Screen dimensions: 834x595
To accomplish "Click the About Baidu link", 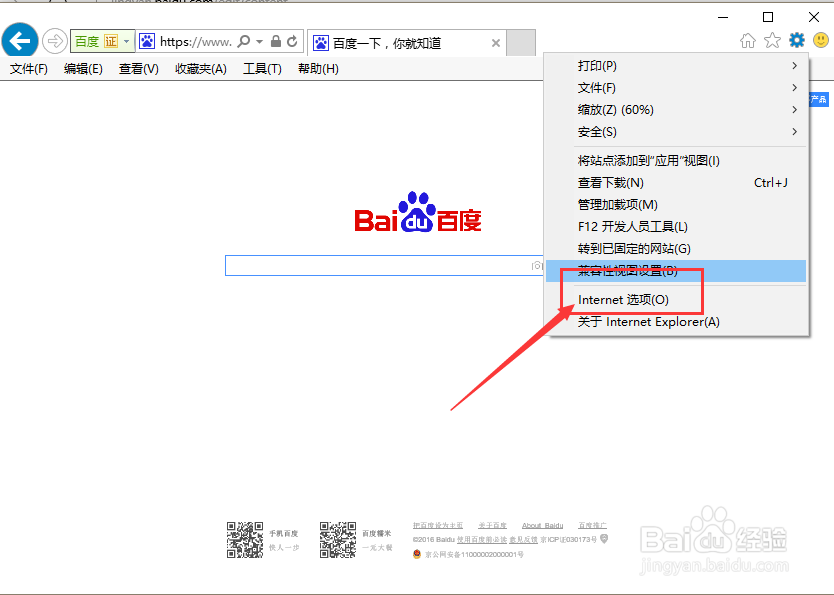I will tap(543, 525).
